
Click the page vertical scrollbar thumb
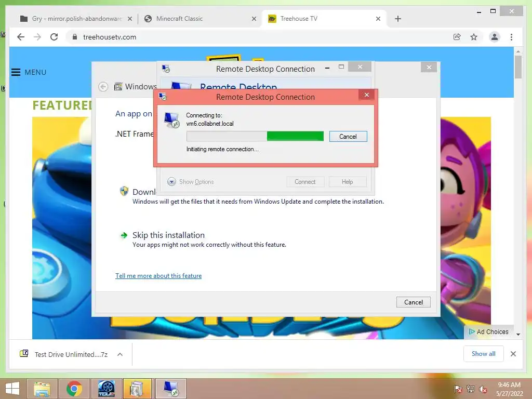(518, 67)
